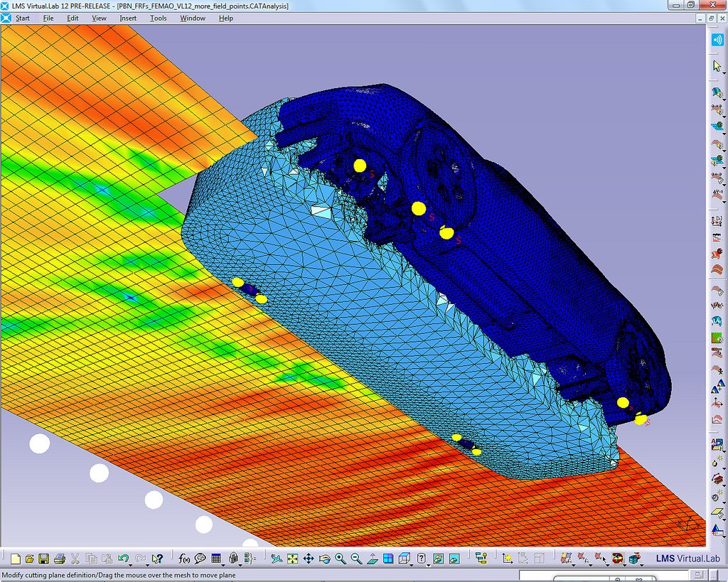This screenshot has width=728, height=582.
Task: Select the Rotate view tool
Action: coord(325,559)
